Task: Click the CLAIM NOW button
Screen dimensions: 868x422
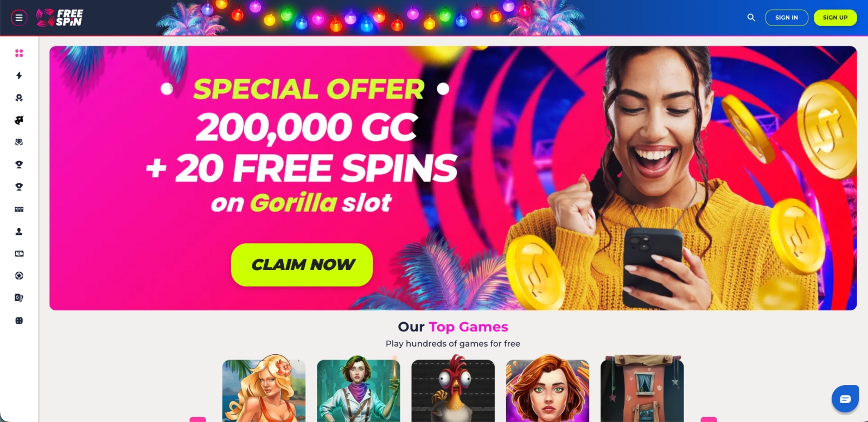Action: 302,265
